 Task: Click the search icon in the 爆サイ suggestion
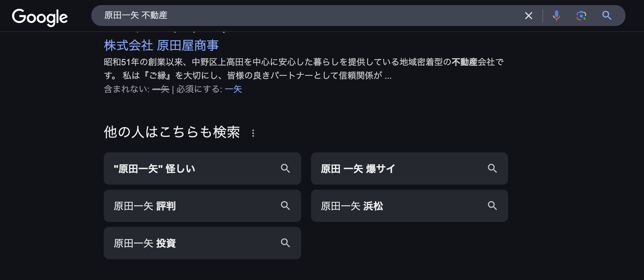492,169
